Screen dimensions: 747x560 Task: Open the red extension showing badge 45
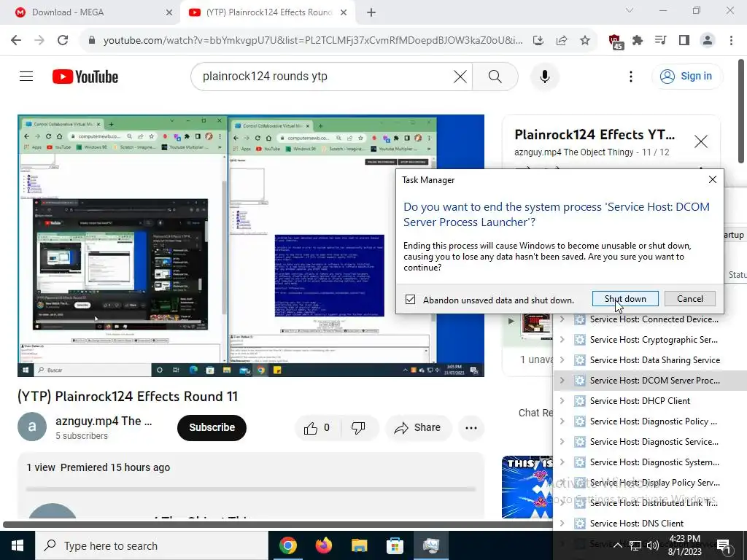click(616, 42)
